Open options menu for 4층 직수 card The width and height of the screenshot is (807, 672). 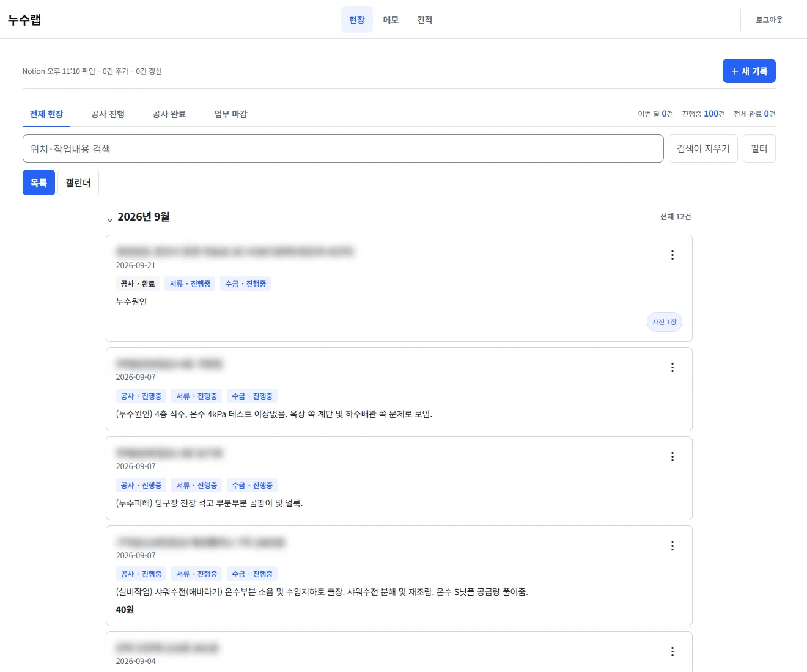click(672, 368)
